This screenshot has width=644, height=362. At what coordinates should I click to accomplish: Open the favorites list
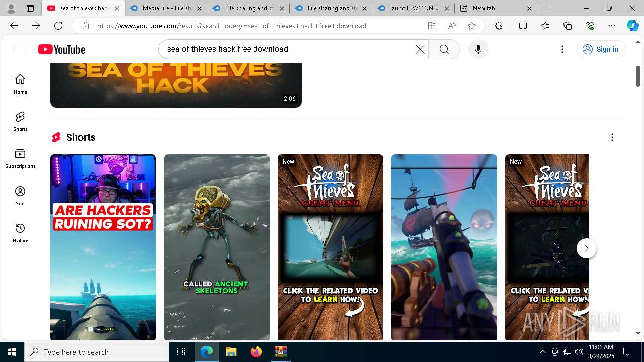pos(545,26)
